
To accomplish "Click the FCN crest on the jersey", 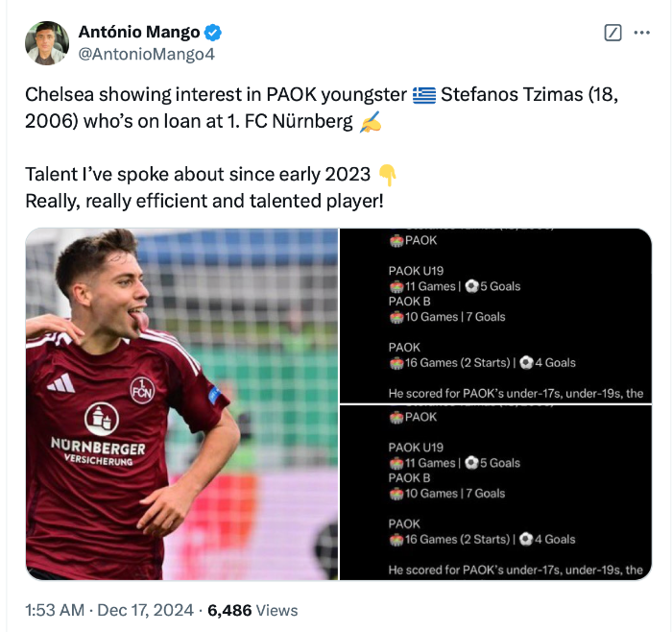I will point(142,390).
